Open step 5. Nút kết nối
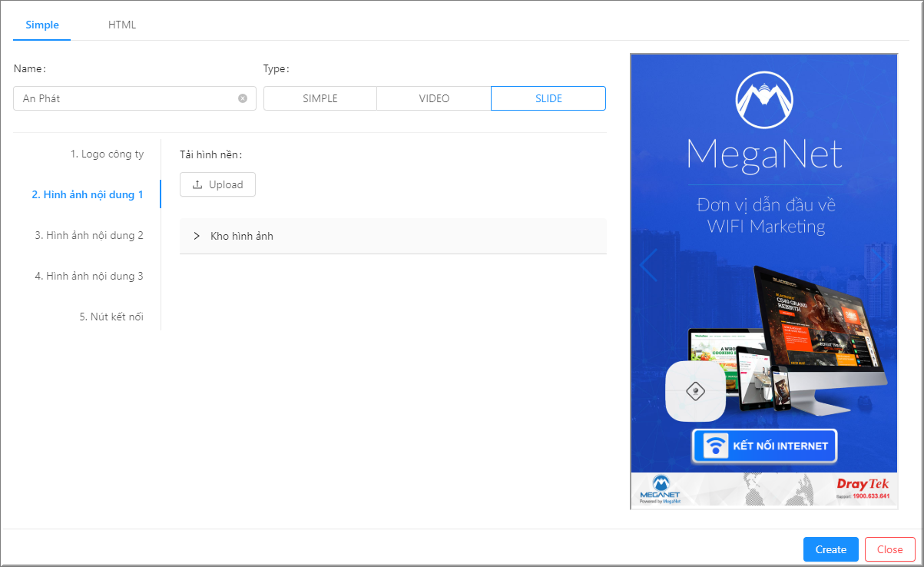 pos(111,317)
